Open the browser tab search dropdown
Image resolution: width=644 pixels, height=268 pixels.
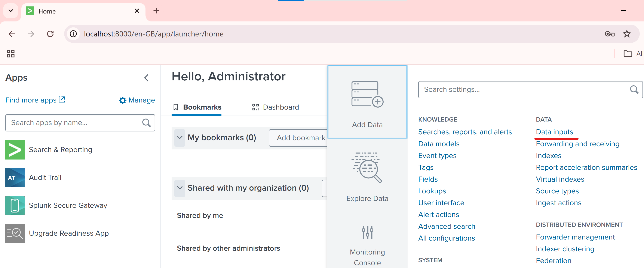(11, 11)
